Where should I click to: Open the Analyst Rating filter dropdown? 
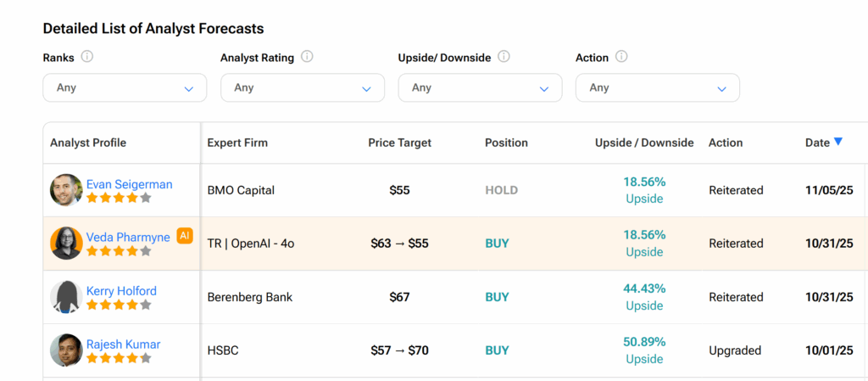click(302, 87)
